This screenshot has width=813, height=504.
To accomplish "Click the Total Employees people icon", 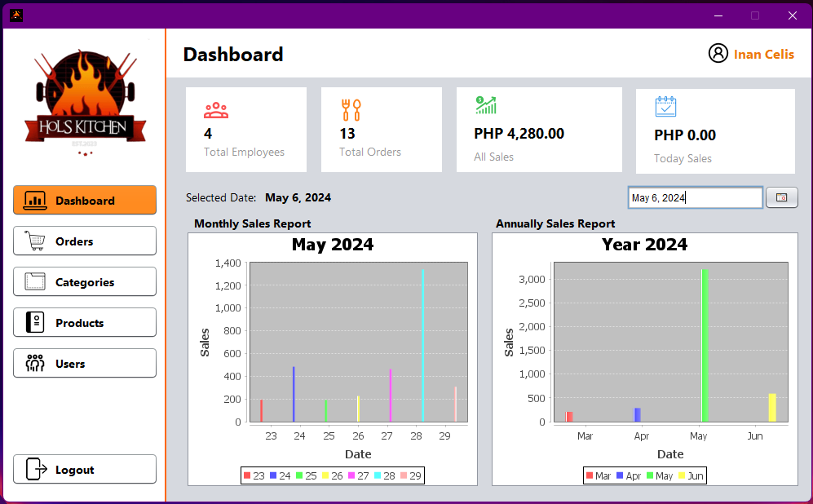I will [216, 110].
